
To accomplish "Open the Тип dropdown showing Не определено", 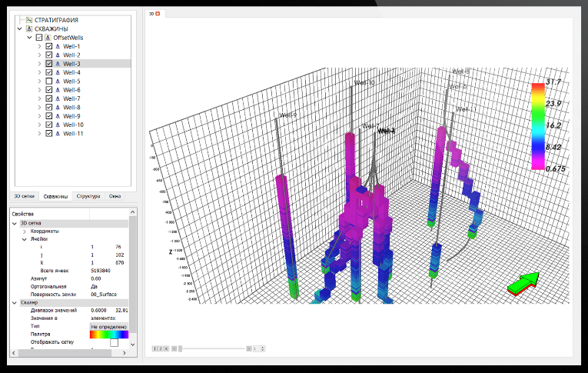I will click(108, 326).
